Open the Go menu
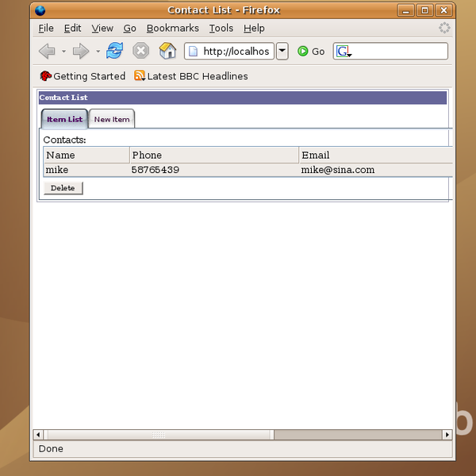The width and height of the screenshot is (476, 476). [x=129, y=29]
